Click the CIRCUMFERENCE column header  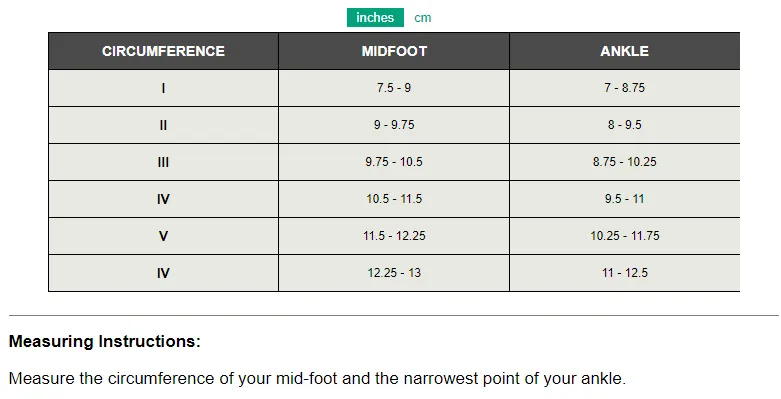coord(163,51)
